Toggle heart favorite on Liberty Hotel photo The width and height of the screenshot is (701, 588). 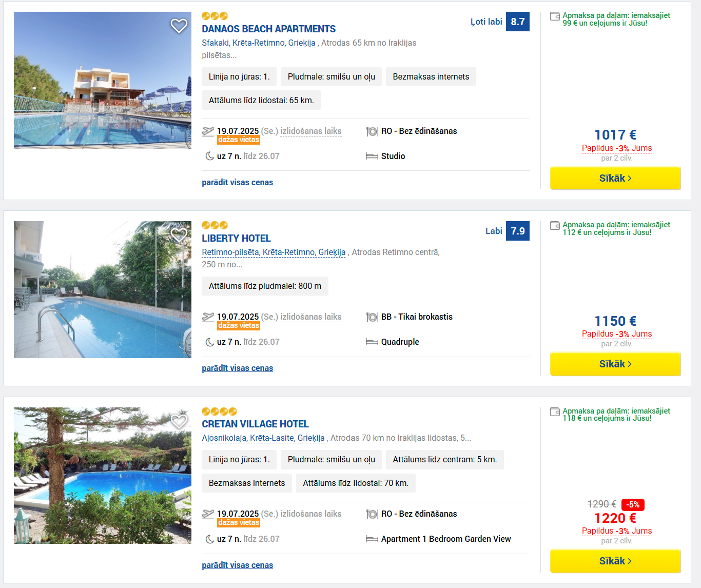(179, 235)
